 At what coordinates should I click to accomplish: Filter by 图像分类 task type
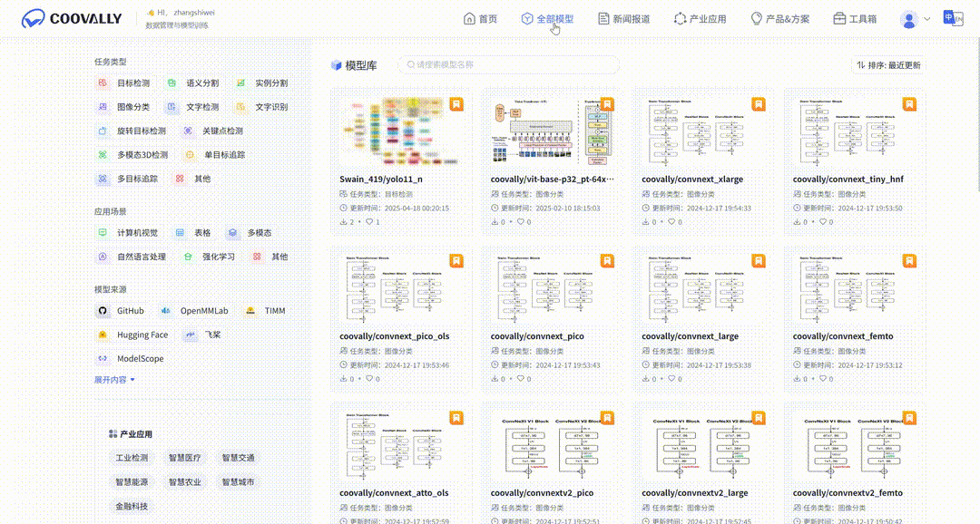pos(123,107)
